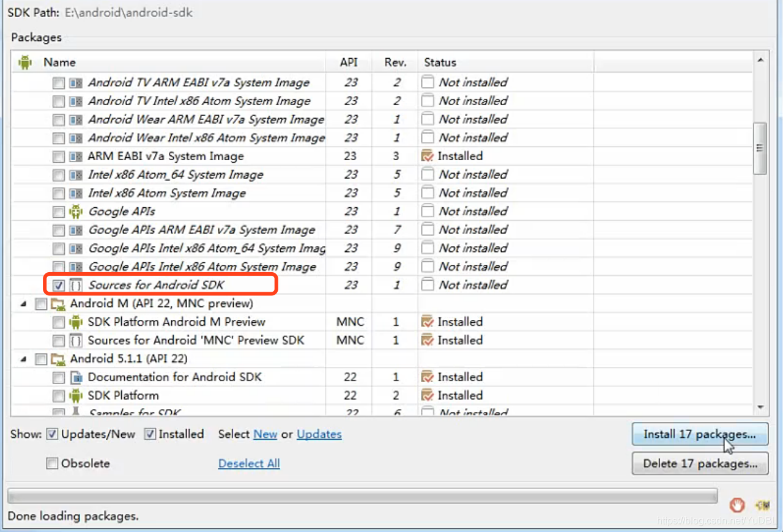Enable the Obsolete packages filter

click(x=53, y=464)
